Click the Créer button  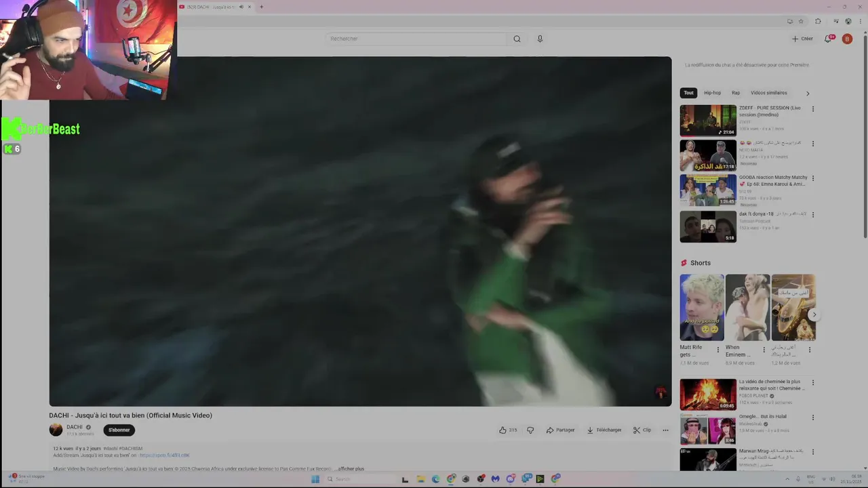click(x=802, y=39)
